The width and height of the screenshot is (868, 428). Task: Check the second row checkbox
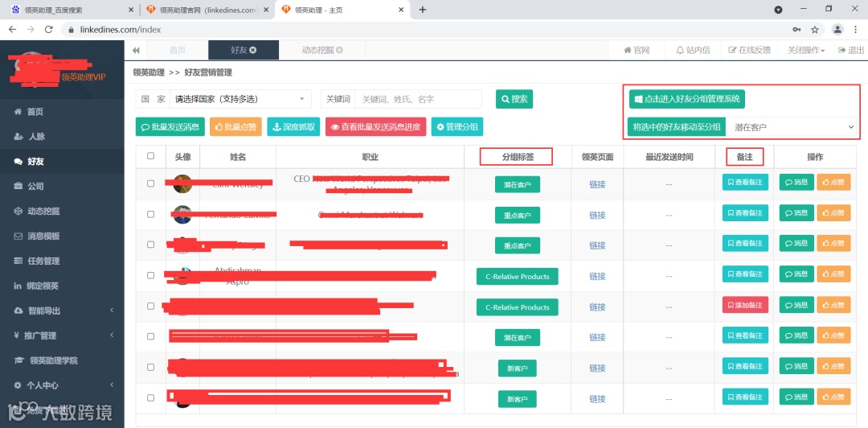[150, 214]
